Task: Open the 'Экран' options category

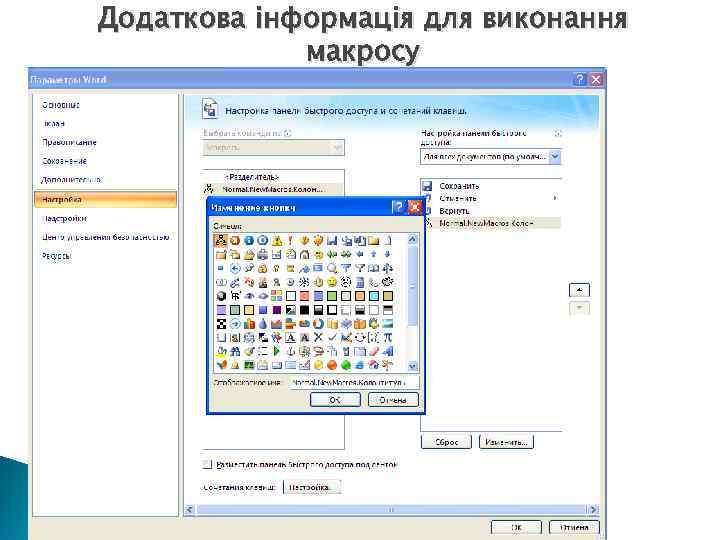Action: [x=54, y=124]
